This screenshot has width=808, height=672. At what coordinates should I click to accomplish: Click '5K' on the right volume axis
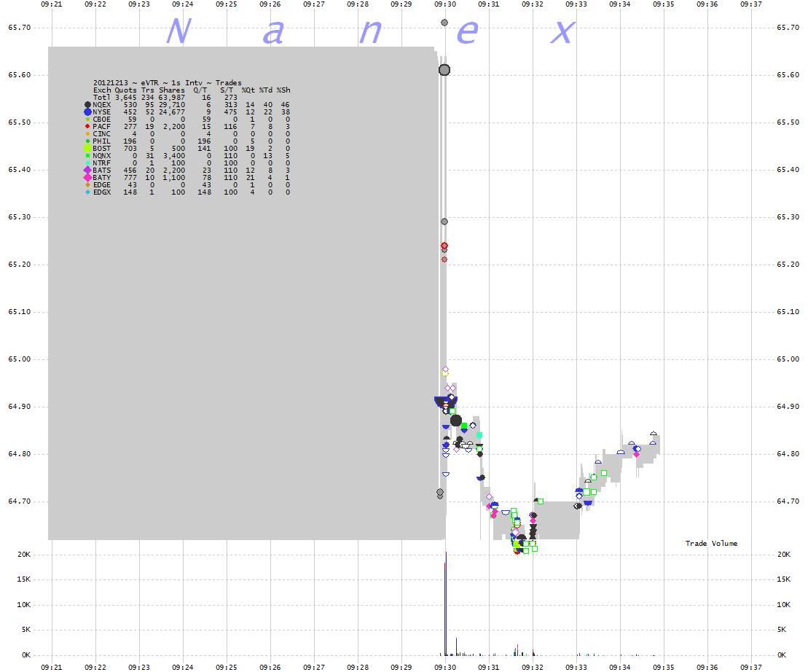tap(782, 630)
